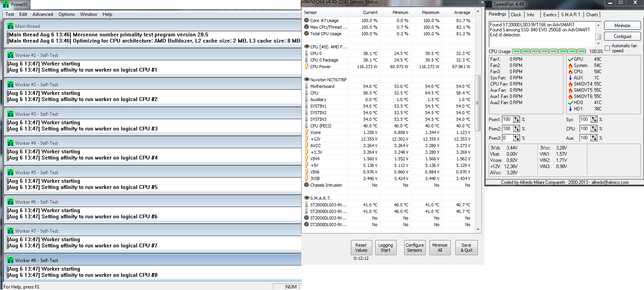Click the Maximum column header in HWiNFO
The image size is (644, 290).
tap(430, 12)
